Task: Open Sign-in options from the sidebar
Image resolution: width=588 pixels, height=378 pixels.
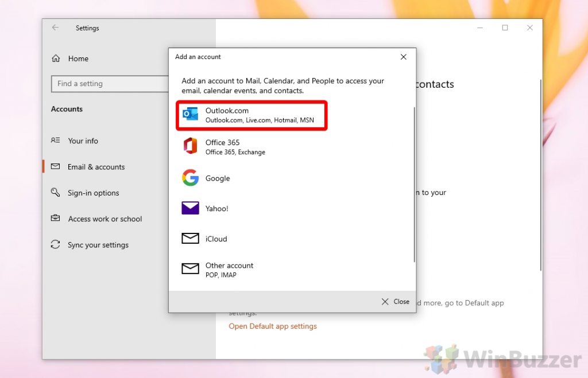Action: 94,193
